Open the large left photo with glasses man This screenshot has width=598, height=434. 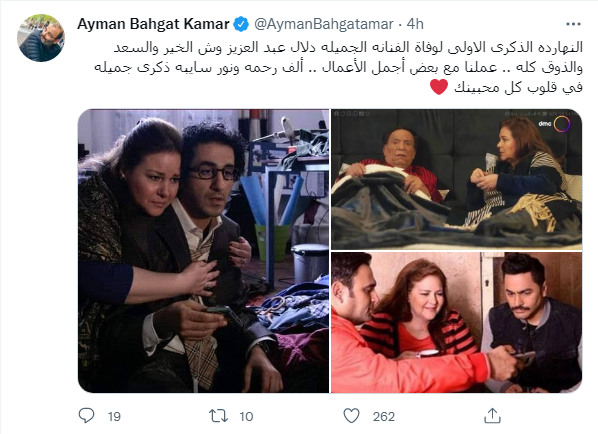(x=203, y=251)
